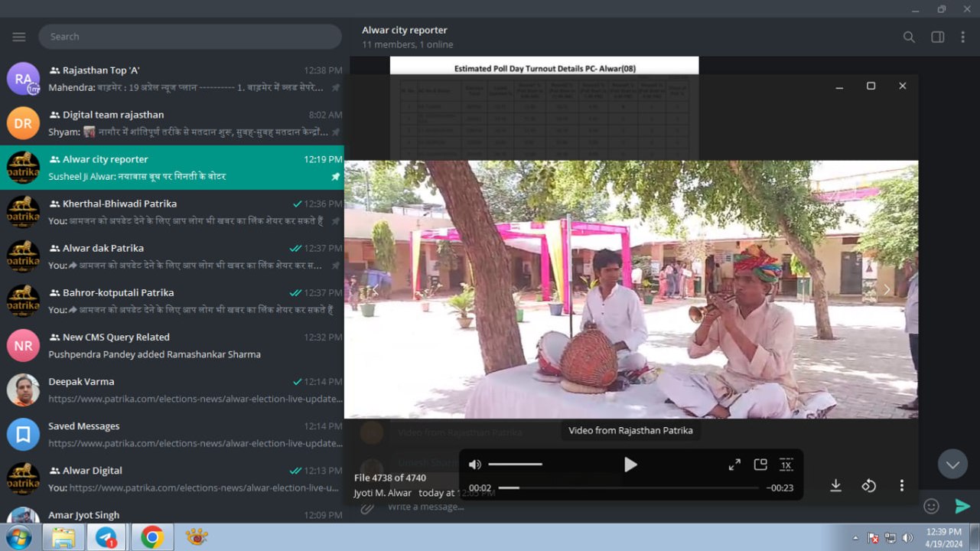The width and height of the screenshot is (980, 551).
Task: Close the media viewer window
Action: 903,86
